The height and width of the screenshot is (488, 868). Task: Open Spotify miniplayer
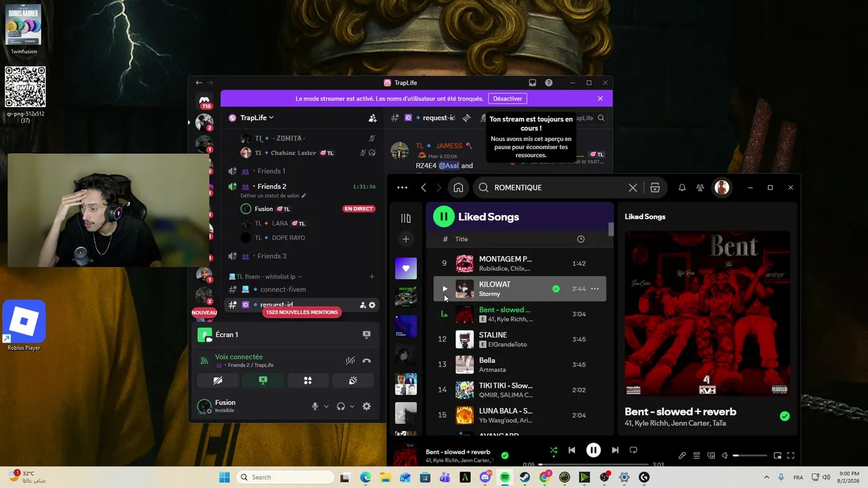tap(777, 456)
